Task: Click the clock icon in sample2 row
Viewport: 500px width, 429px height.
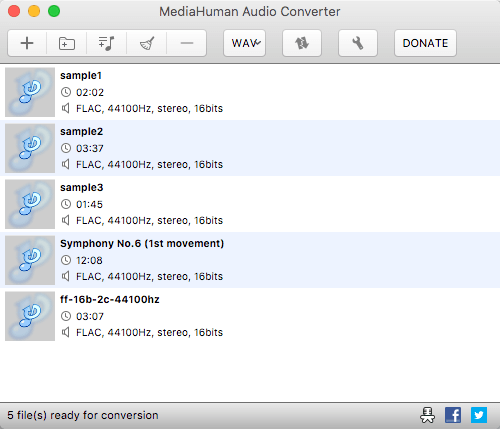Action: coord(66,148)
